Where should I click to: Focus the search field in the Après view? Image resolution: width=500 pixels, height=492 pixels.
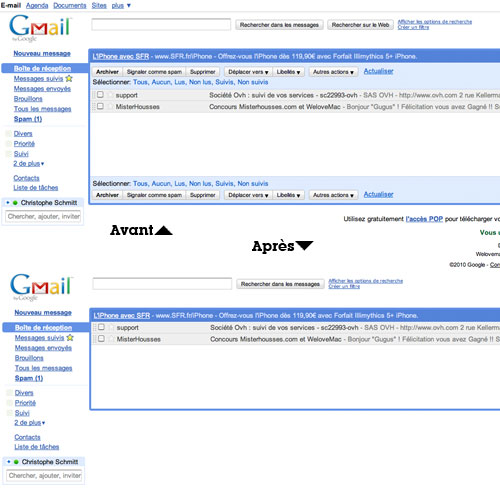pos(162,284)
